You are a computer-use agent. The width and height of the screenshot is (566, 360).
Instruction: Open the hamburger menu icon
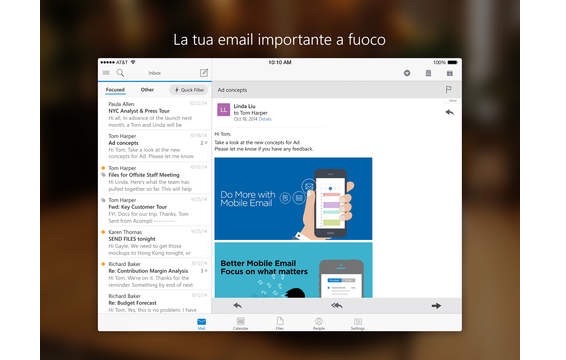pos(106,73)
